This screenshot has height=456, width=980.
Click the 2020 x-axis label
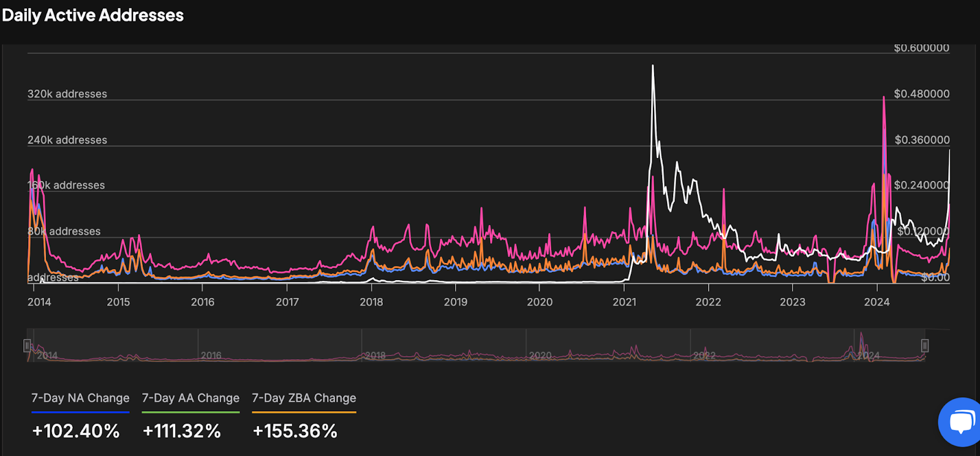click(540, 302)
